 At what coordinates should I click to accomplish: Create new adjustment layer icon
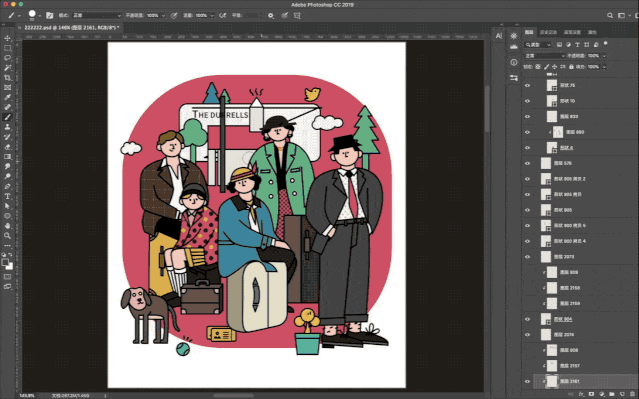point(602,394)
